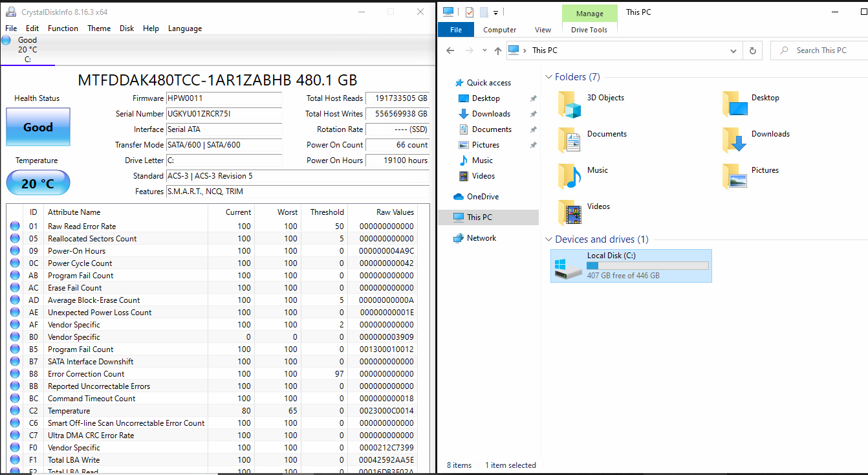Image resolution: width=868 pixels, height=475 pixels.
Task: Click the Total Host Writes value
Action: click(x=397, y=114)
